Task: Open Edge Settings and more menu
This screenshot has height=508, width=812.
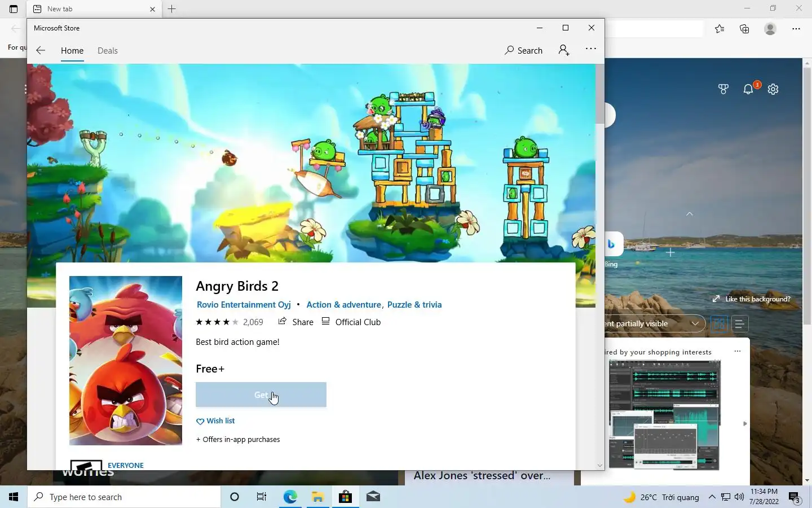Action: point(796,29)
